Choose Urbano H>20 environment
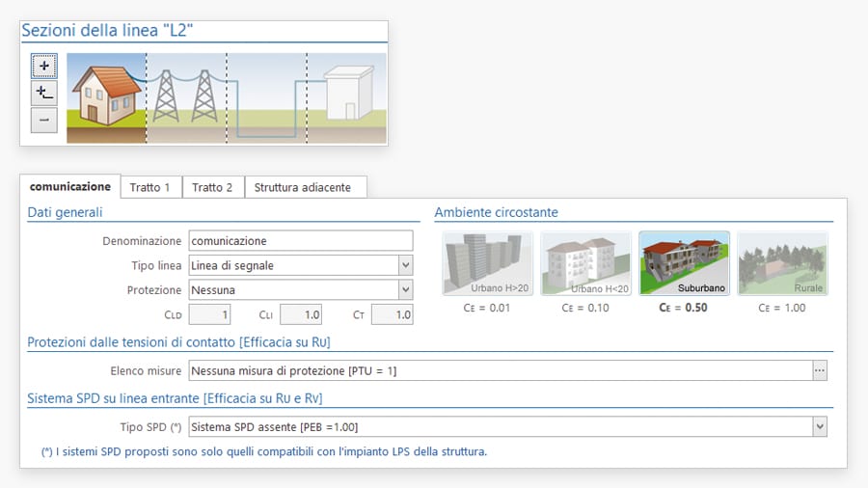Image resolution: width=868 pixels, height=488 pixels. click(487, 263)
